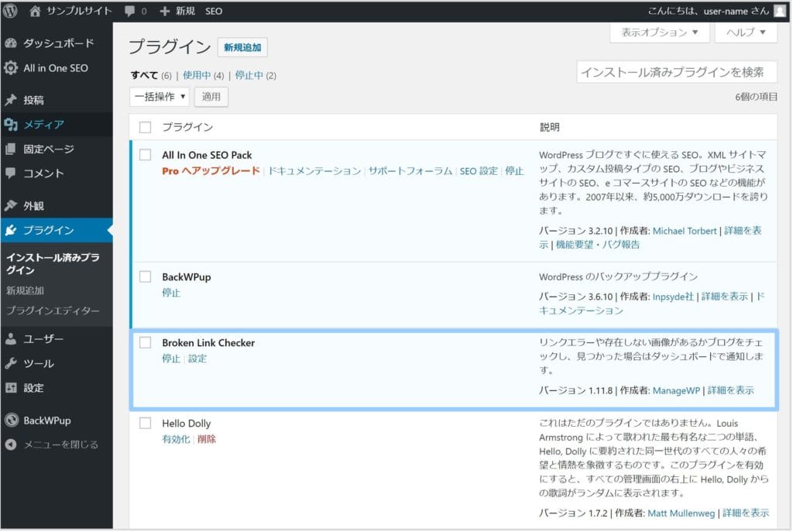Toggle the select-all checkbox in table header
Viewport: 793px width, 532px height.
(x=145, y=127)
